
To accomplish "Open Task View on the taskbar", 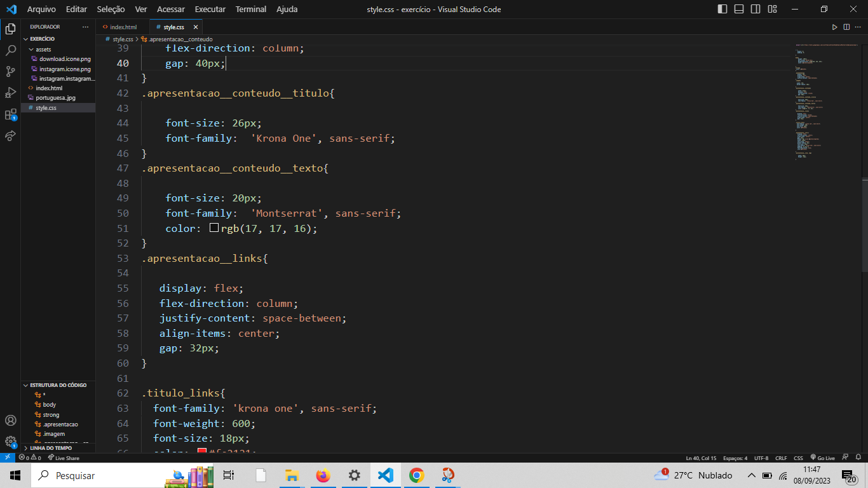I will tap(229, 475).
